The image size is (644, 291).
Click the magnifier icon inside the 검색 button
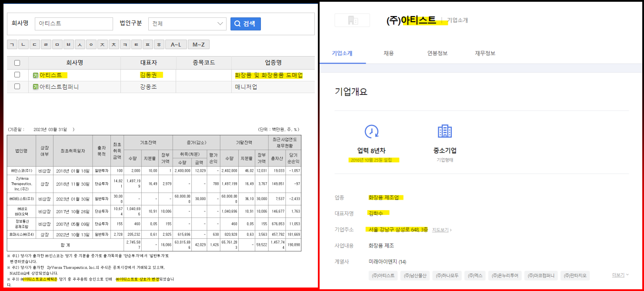tap(238, 23)
